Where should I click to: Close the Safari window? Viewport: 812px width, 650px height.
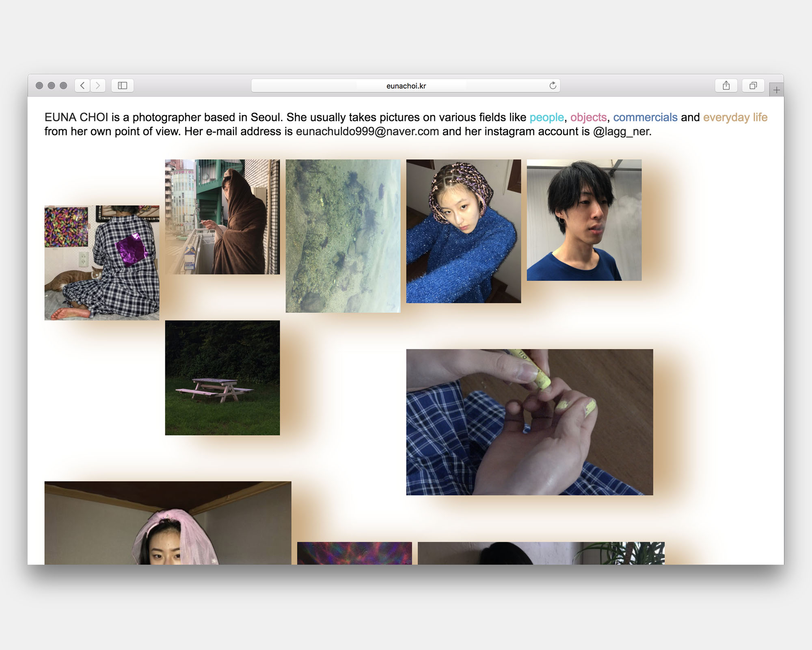tap(39, 85)
